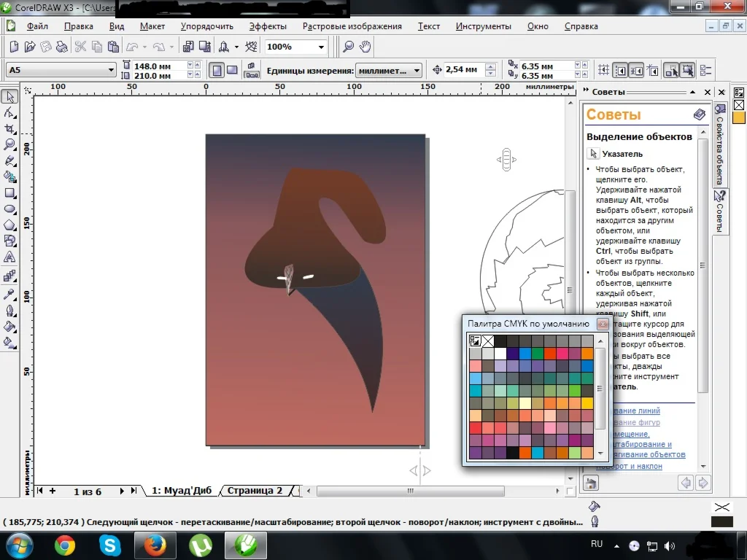Select the Ellipse tool
This screenshot has height=560, width=747.
coord(10,209)
